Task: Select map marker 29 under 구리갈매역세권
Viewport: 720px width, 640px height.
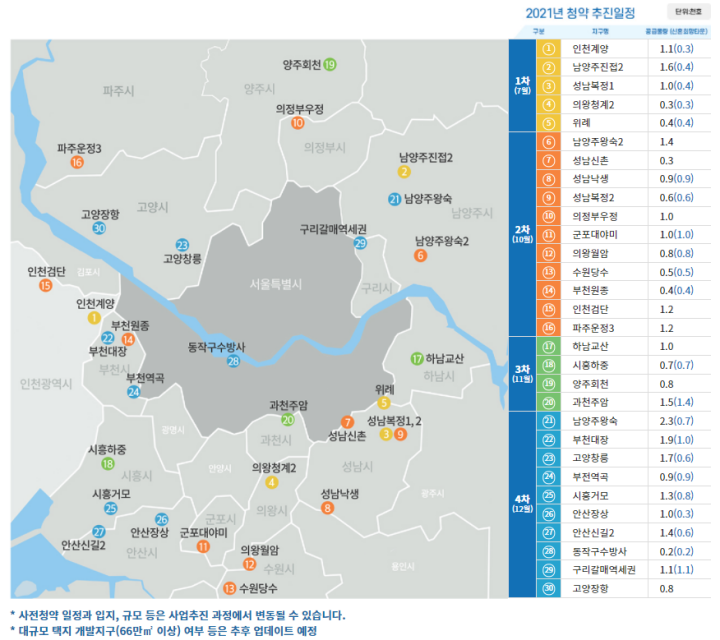Action: pos(360,243)
